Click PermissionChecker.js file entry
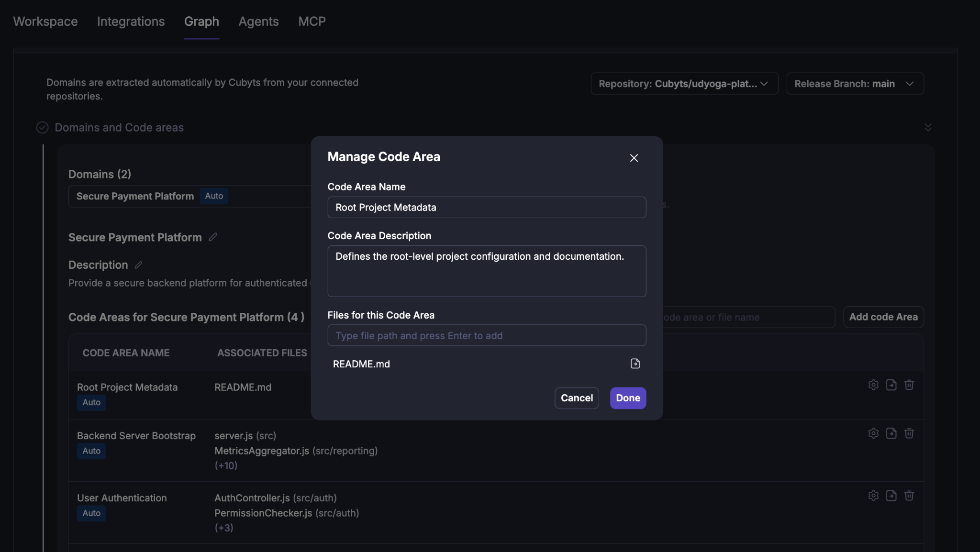The height and width of the screenshot is (552, 980). click(287, 513)
